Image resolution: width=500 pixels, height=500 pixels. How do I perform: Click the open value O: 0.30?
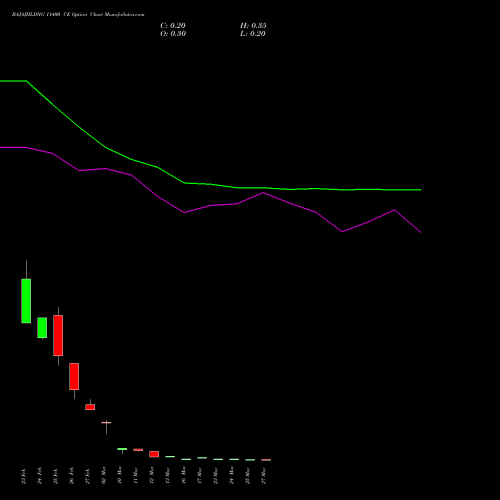(x=173, y=34)
